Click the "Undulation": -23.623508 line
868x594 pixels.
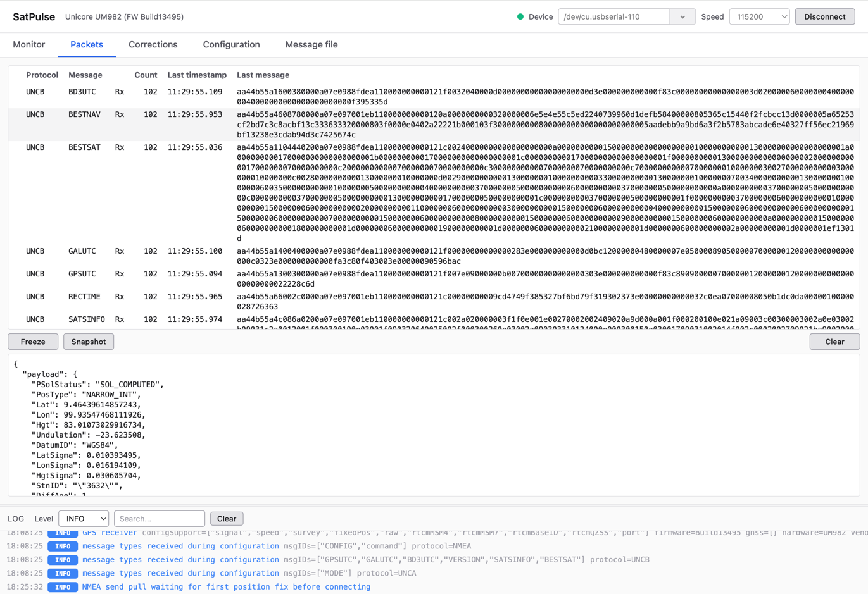point(89,435)
